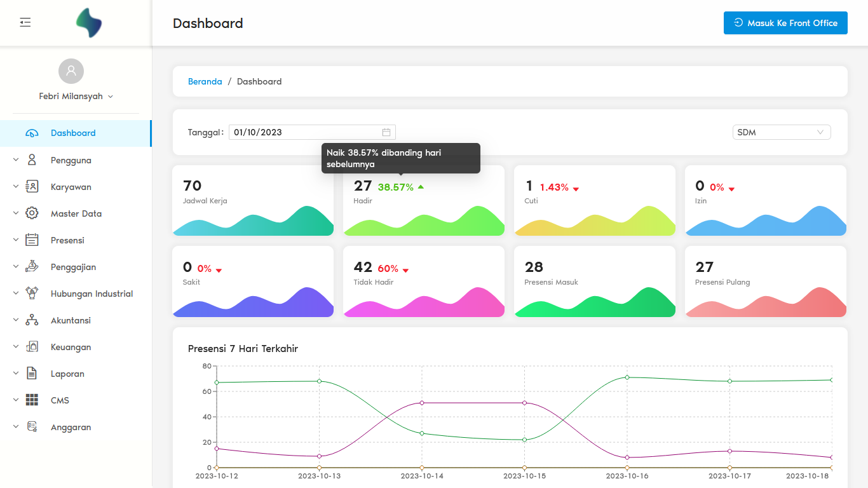
Task: Go to Beranda breadcrumb link
Action: pos(205,81)
